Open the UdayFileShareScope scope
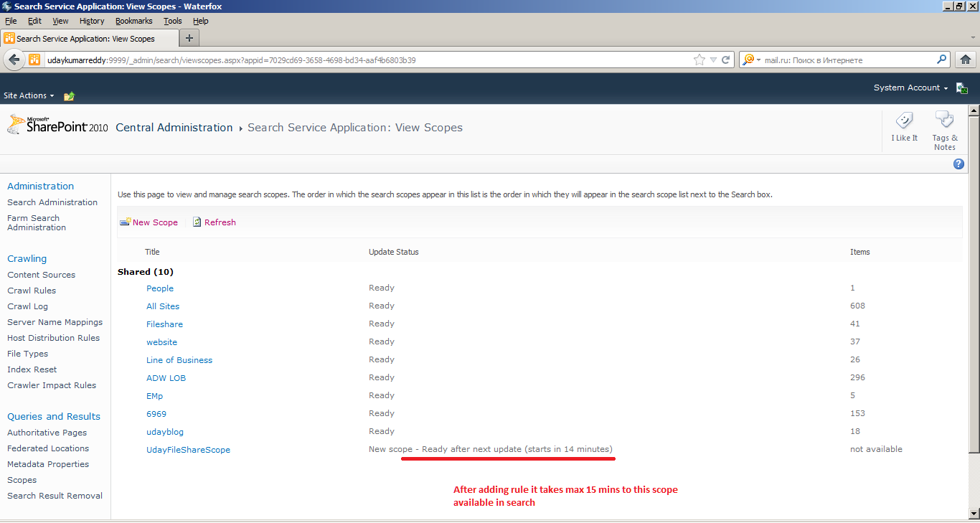The width and height of the screenshot is (980, 523). pos(188,450)
